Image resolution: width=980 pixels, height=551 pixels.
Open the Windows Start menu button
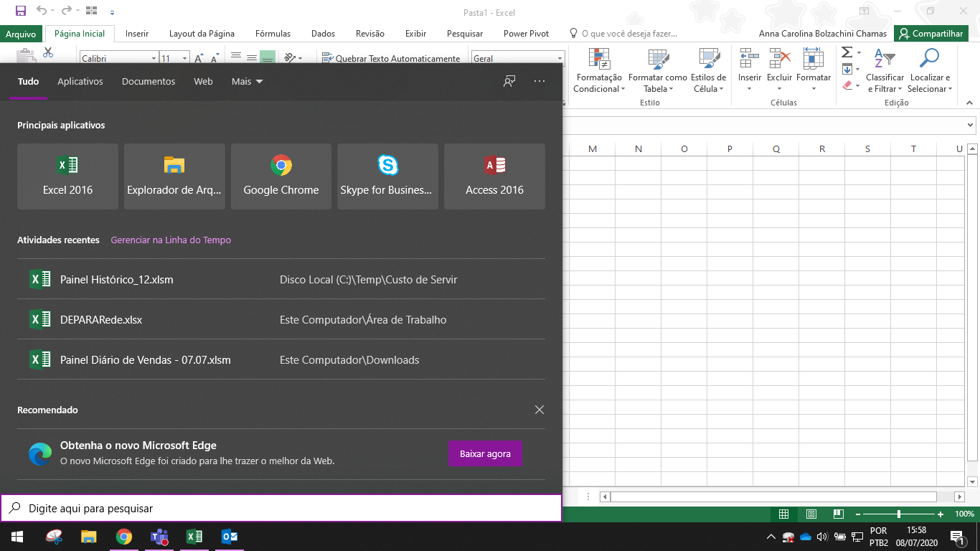pyautogui.click(x=17, y=536)
